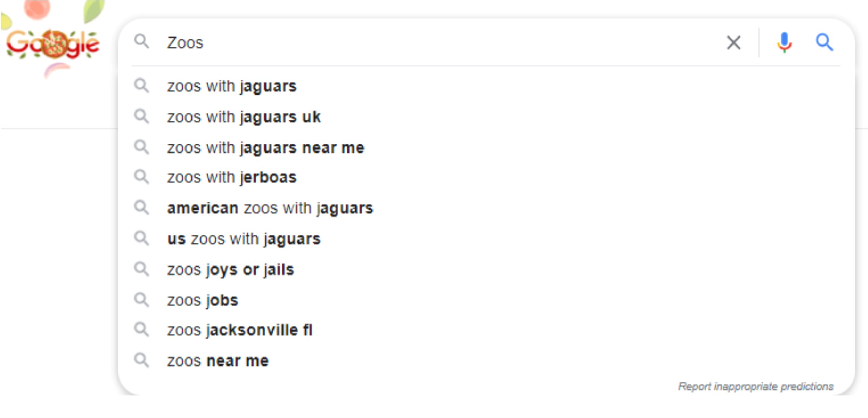This screenshot has width=868, height=418.
Task: Click inside the Zoos search field
Action: [417, 43]
